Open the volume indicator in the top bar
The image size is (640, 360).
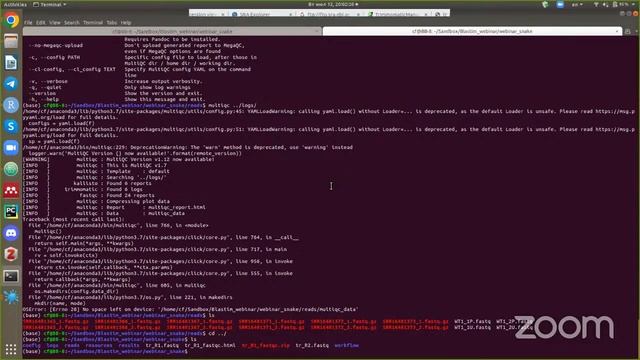pos(605,4)
